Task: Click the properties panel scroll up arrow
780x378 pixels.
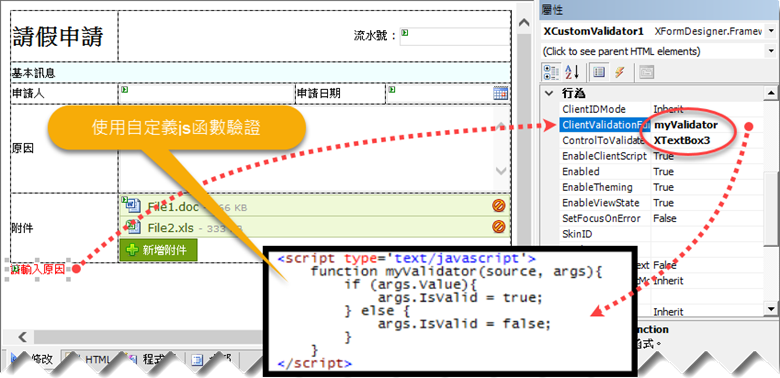Action: point(770,93)
